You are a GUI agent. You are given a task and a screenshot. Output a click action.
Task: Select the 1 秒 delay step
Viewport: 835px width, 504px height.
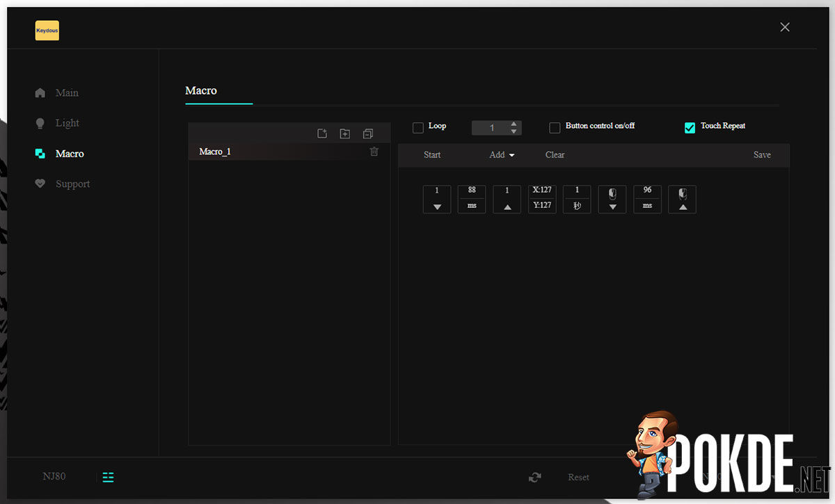(577, 200)
